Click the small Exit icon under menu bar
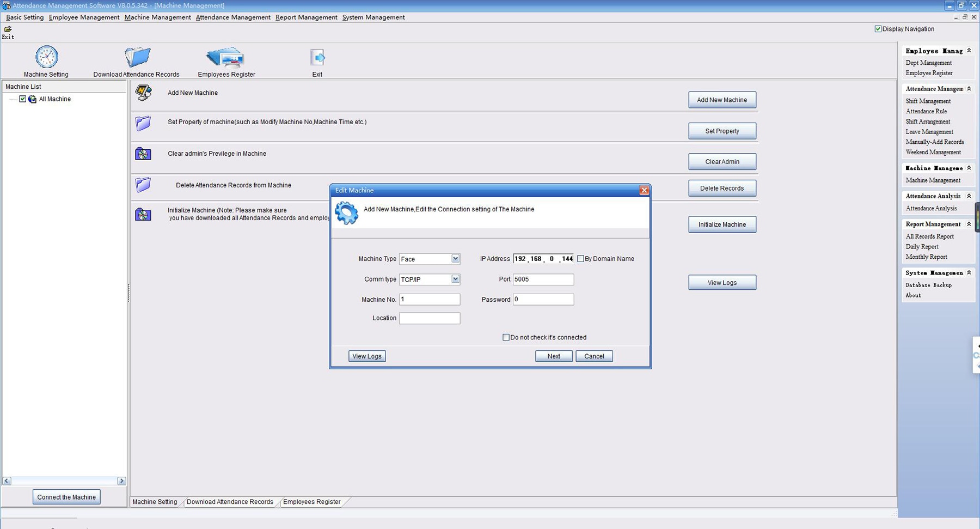 (x=8, y=29)
